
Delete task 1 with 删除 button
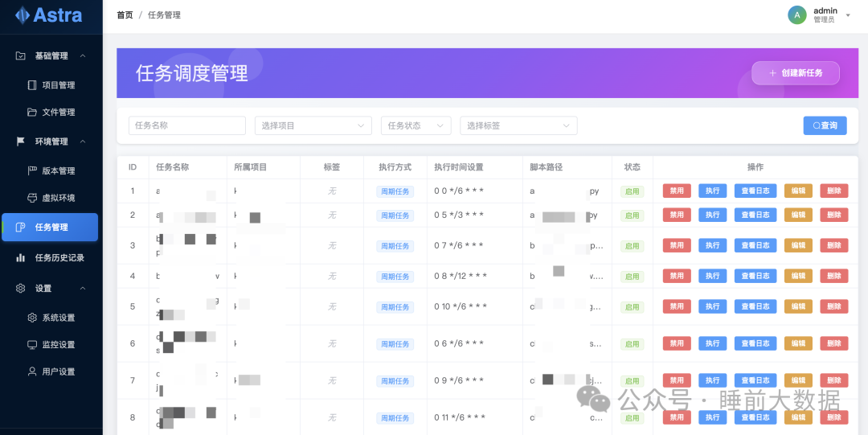833,191
